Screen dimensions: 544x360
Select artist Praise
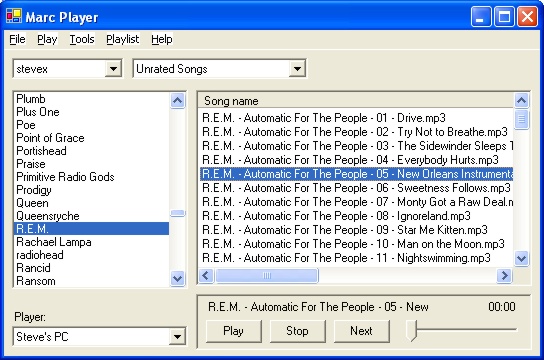92,164
